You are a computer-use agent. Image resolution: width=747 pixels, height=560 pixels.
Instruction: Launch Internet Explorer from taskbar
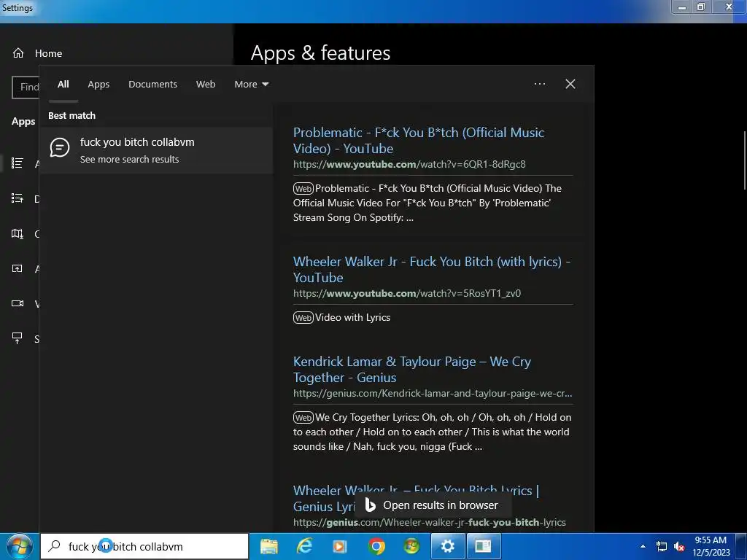(x=304, y=546)
